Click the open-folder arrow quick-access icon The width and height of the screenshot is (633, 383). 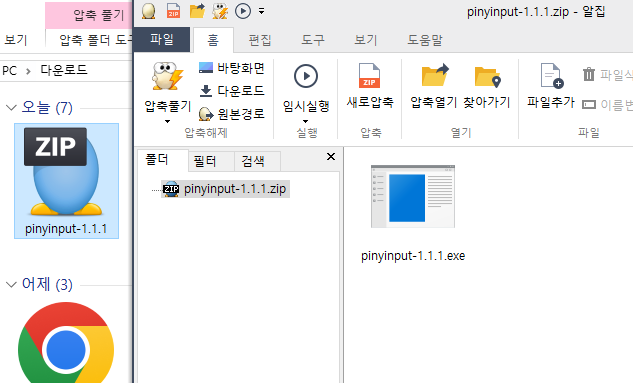(197, 11)
